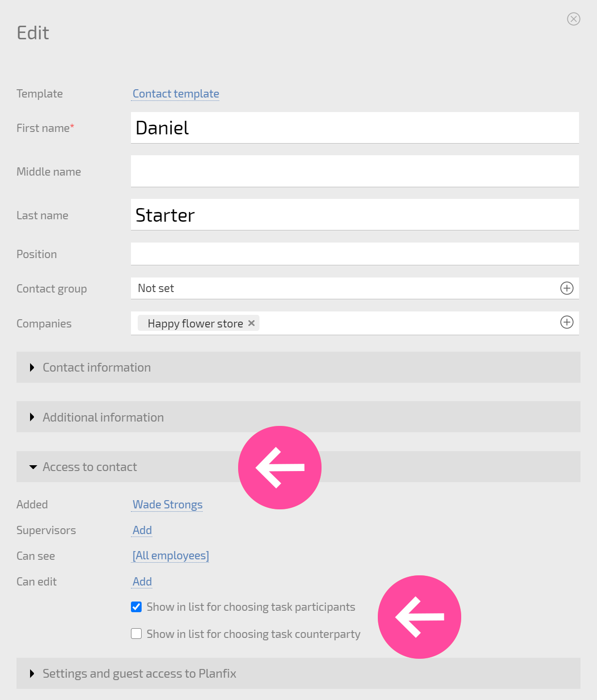597x700 pixels.
Task: Add a supervisor via the Add link
Action: click(x=143, y=530)
